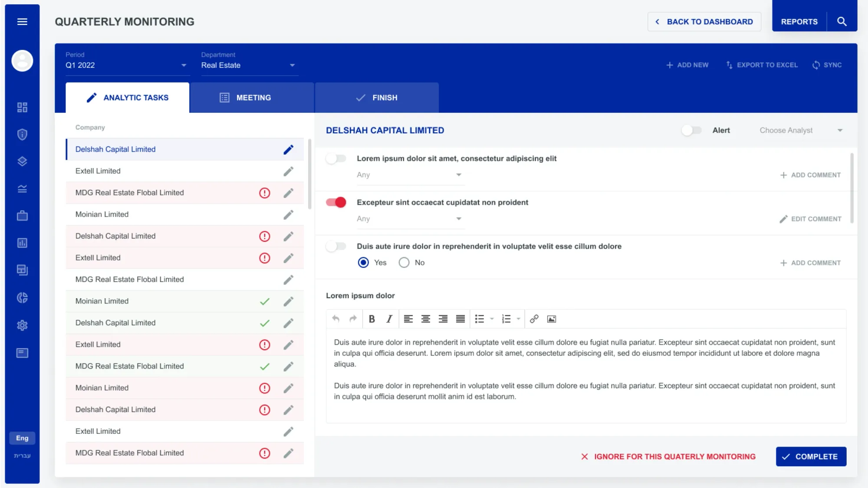
Task: Switch to the Analytic Tasks tab
Action: [128, 98]
